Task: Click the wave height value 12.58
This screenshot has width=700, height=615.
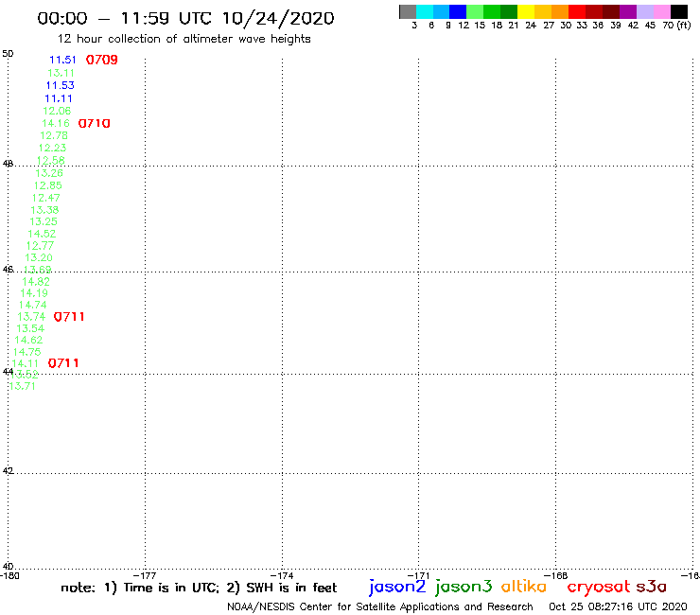Action: [x=50, y=160]
